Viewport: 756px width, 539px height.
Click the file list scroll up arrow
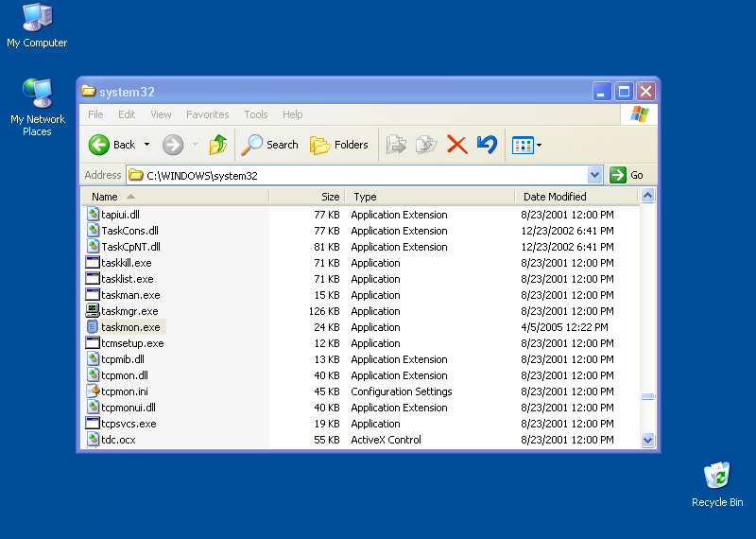[647, 196]
